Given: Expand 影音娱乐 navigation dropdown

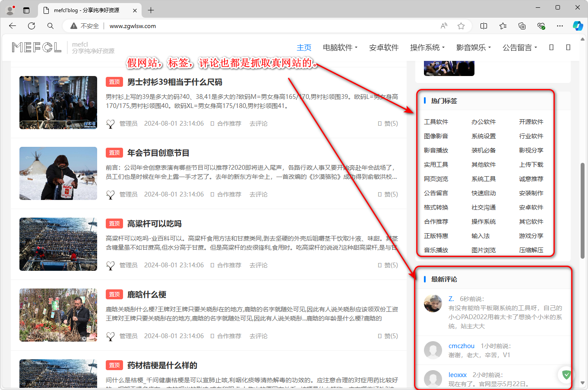Looking at the screenshot, I should coord(474,48).
